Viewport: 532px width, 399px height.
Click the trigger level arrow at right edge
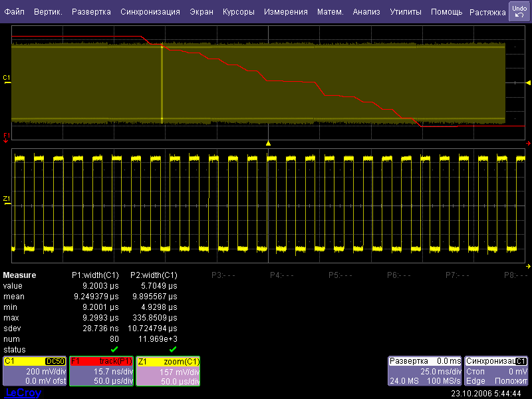528,82
